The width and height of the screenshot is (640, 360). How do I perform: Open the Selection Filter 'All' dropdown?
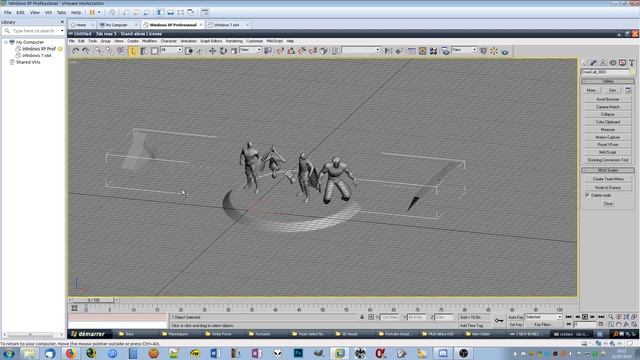171,50
